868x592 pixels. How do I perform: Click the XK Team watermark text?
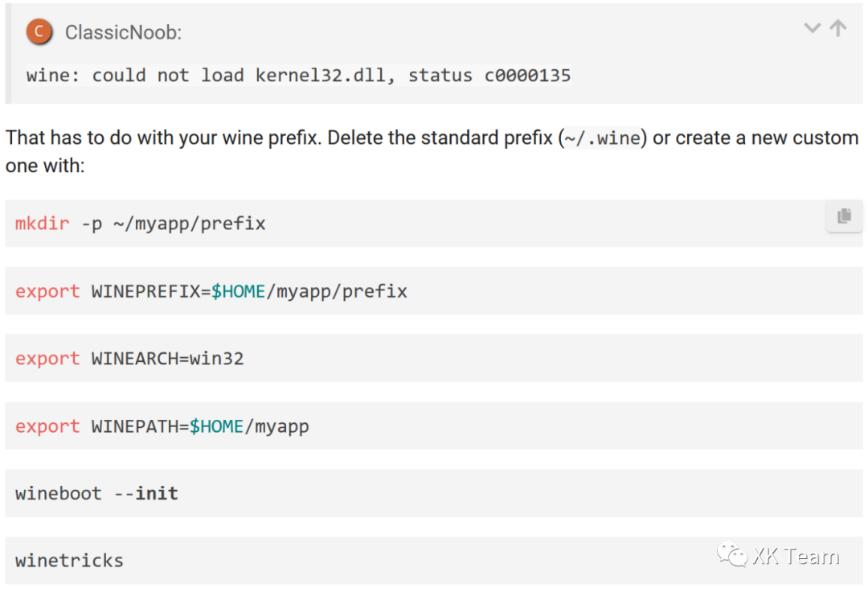point(796,556)
